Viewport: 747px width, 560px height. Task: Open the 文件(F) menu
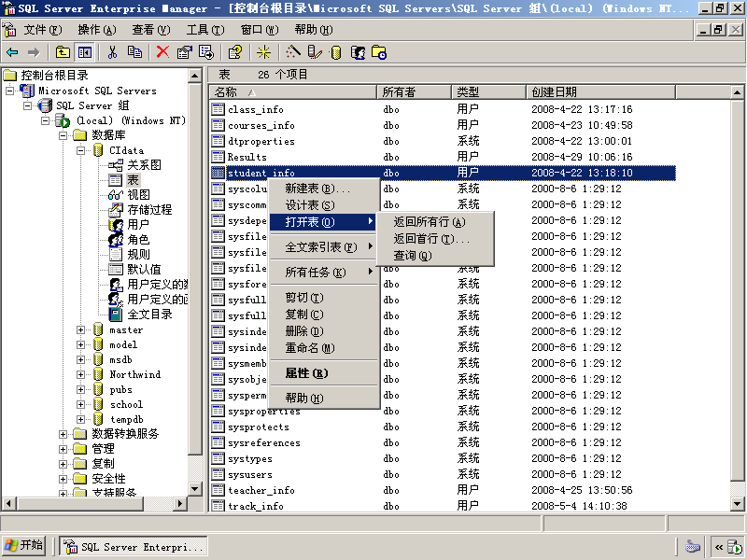click(43, 30)
